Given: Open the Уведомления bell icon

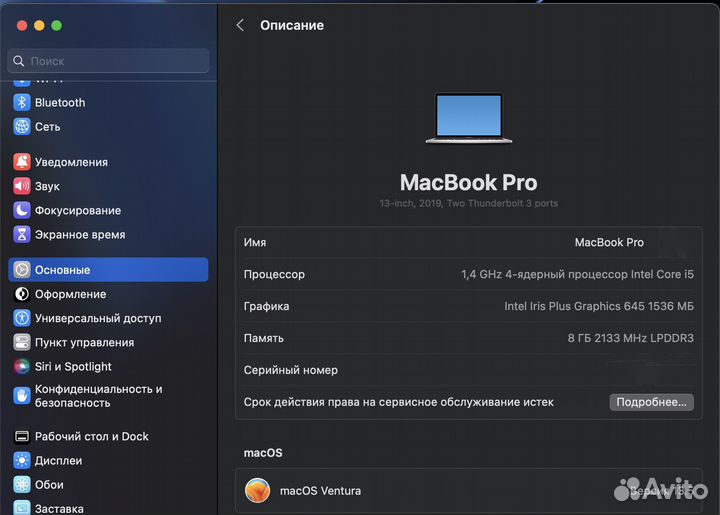Looking at the screenshot, I should click(22, 162).
